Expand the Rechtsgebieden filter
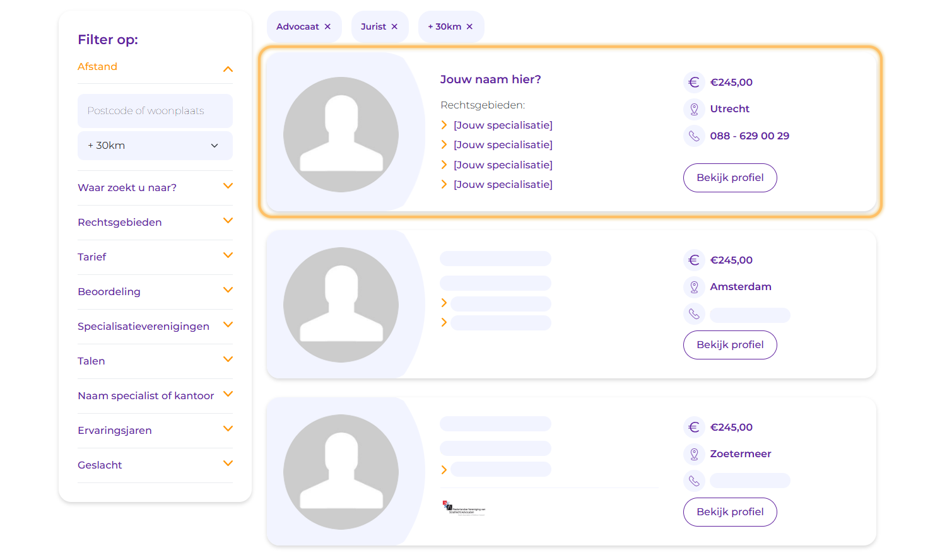 click(x=228, y=221)
